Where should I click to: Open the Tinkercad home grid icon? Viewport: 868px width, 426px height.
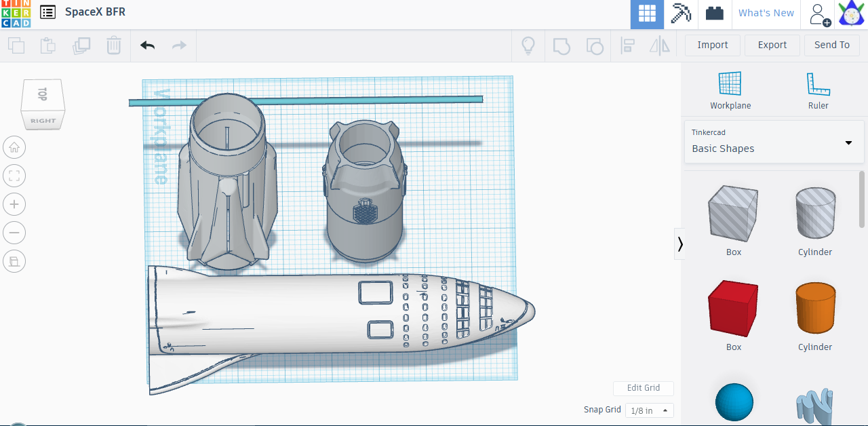[x=647, y=13]
